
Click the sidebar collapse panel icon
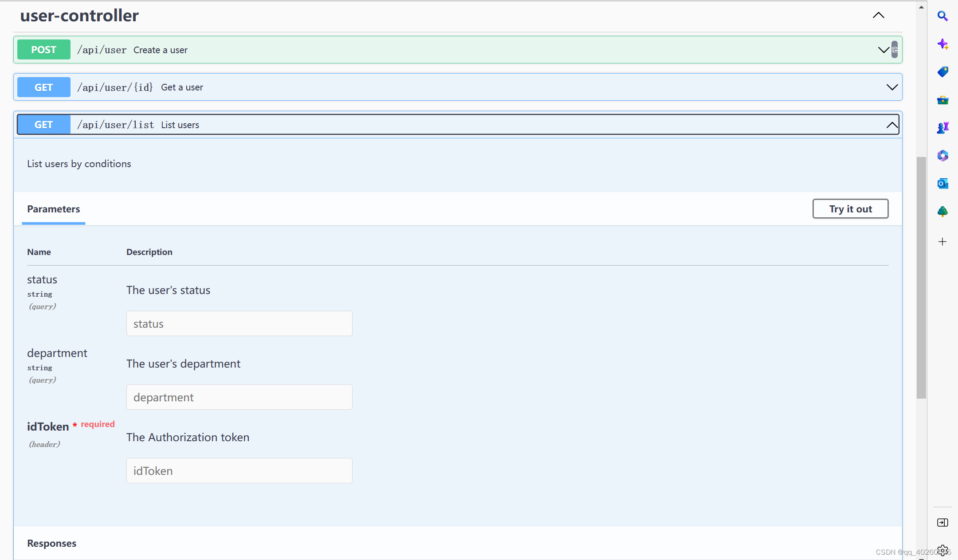click(x=942, y=523)
